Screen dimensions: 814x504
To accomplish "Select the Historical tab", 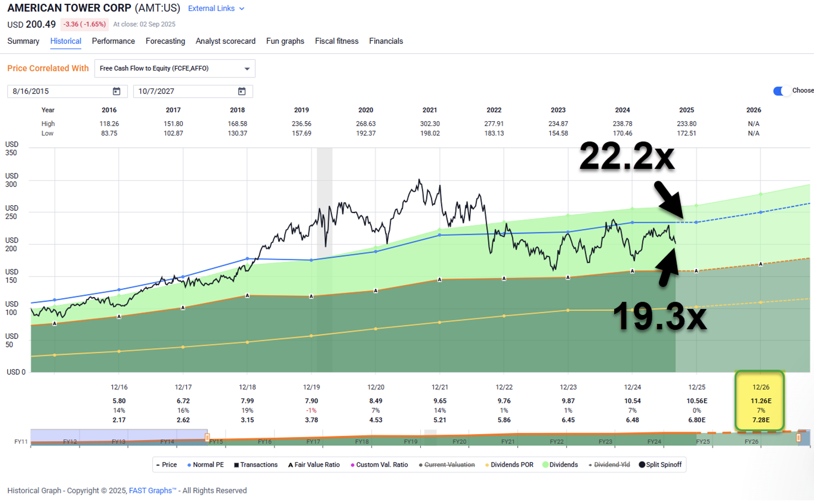I will click(66, 41).
